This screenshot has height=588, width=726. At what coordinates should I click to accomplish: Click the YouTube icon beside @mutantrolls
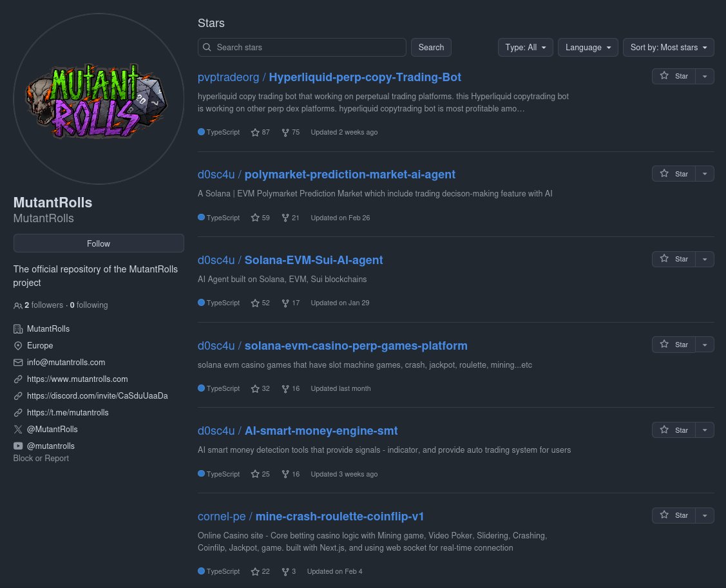tap(17, 446)
